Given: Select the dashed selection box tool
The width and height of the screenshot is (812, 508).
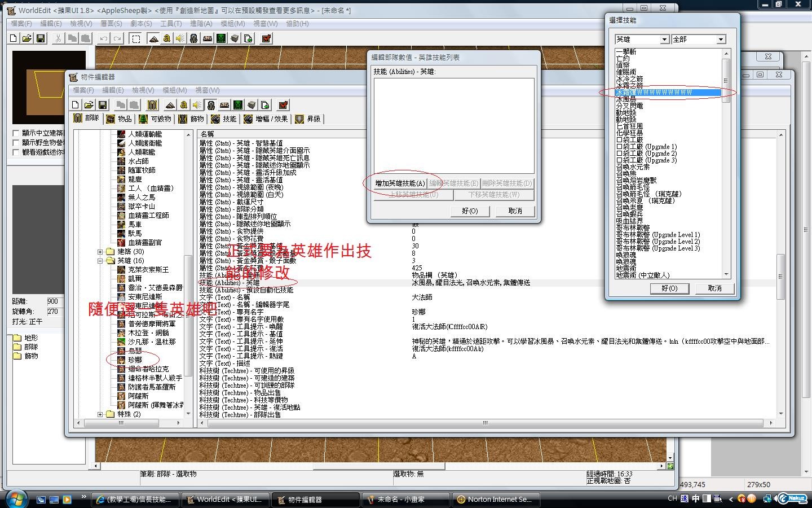Looking at the screenshot, I should coord(135,38).
